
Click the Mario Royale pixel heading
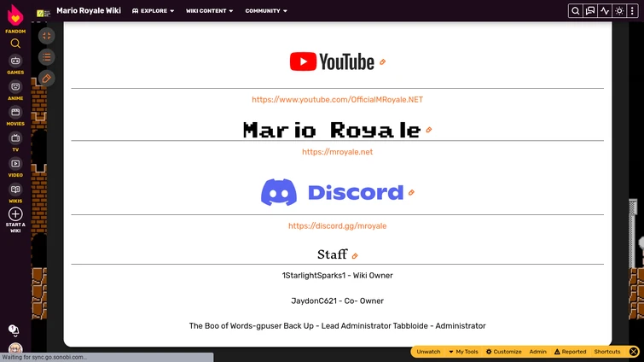[332, 130]
